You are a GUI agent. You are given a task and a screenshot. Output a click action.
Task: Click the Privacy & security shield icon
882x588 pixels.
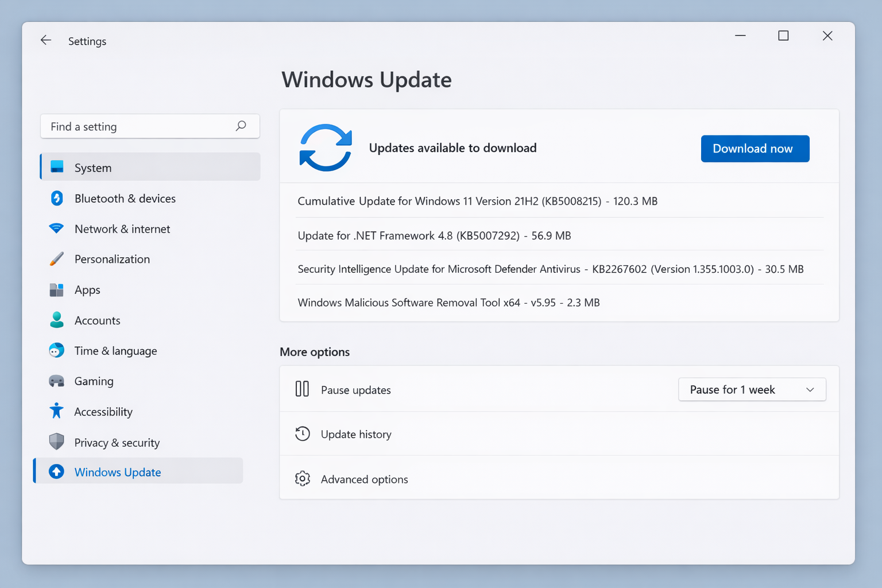point(56,442)
